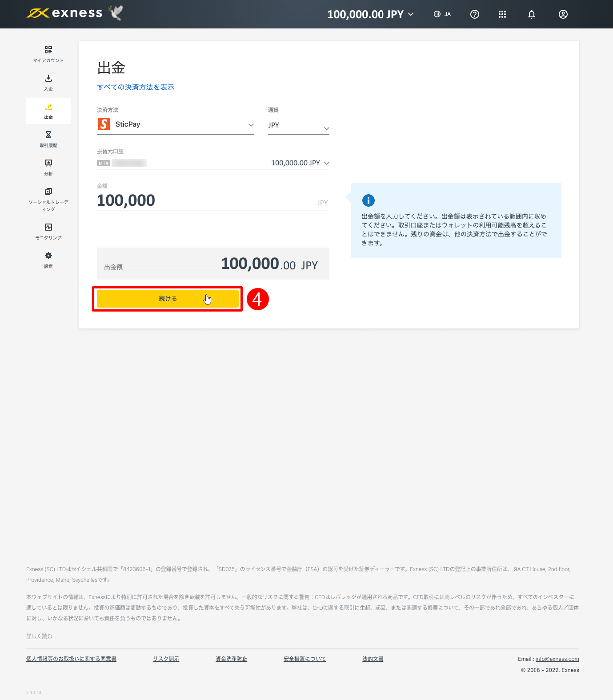Viewport: 613px width, 700px height.
Task: Select the 出金 withdrawal sidebar tab
Action: click(x=48, y=111)
